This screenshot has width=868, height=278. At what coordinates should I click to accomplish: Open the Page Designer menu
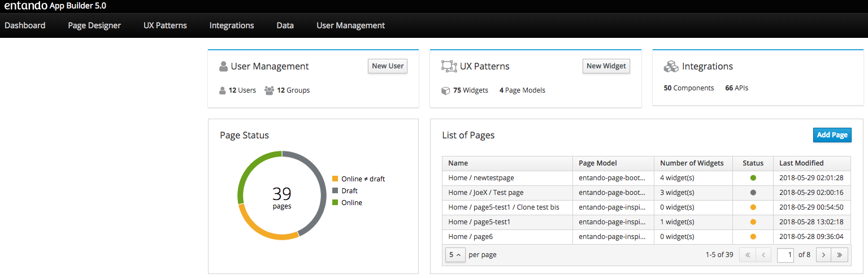click(94, 25)
